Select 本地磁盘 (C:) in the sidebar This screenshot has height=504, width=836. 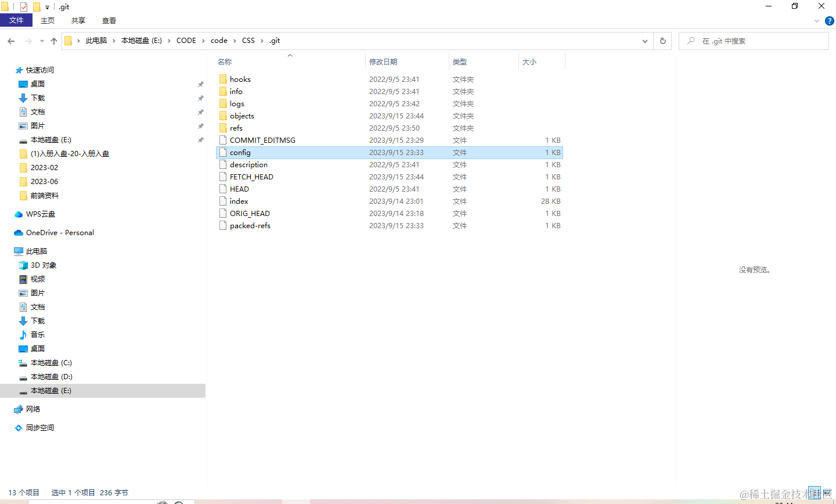51,363
